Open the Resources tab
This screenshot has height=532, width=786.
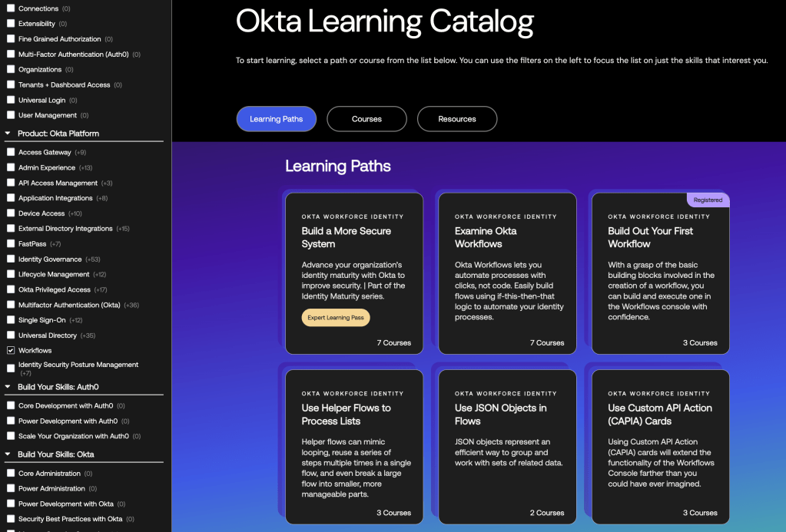point(457,119)
